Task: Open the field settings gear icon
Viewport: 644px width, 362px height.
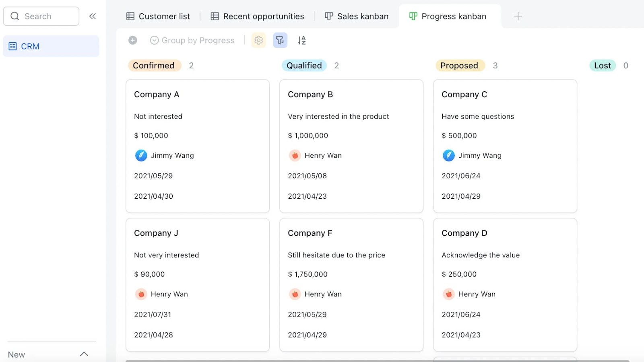Action: pos(258,40)
